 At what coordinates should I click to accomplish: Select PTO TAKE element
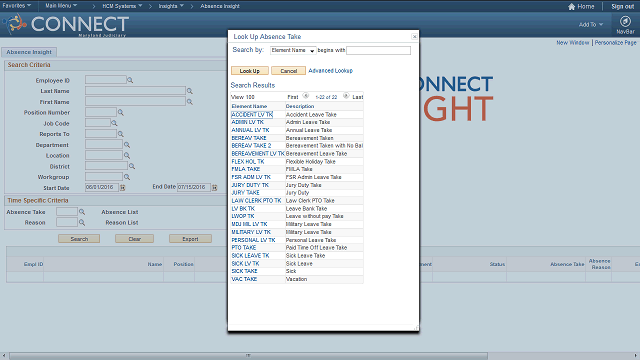pos(244,248)
